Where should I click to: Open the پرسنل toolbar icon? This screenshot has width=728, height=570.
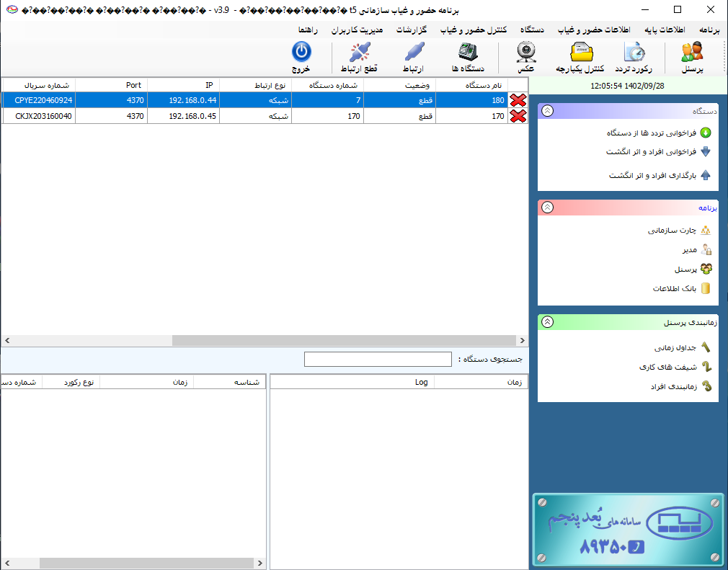pyautogui.click(x=692, y=53)
